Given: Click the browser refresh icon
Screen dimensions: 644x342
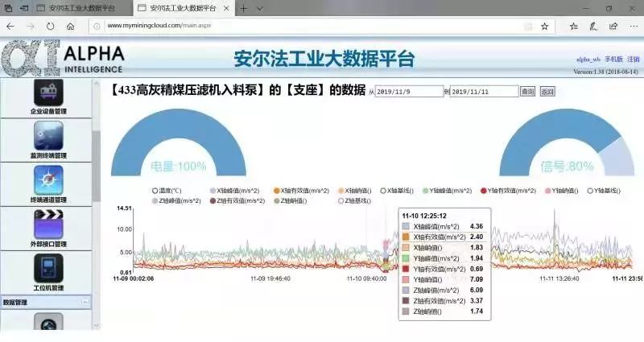Looking at the screenshot, I should point(51,26).
